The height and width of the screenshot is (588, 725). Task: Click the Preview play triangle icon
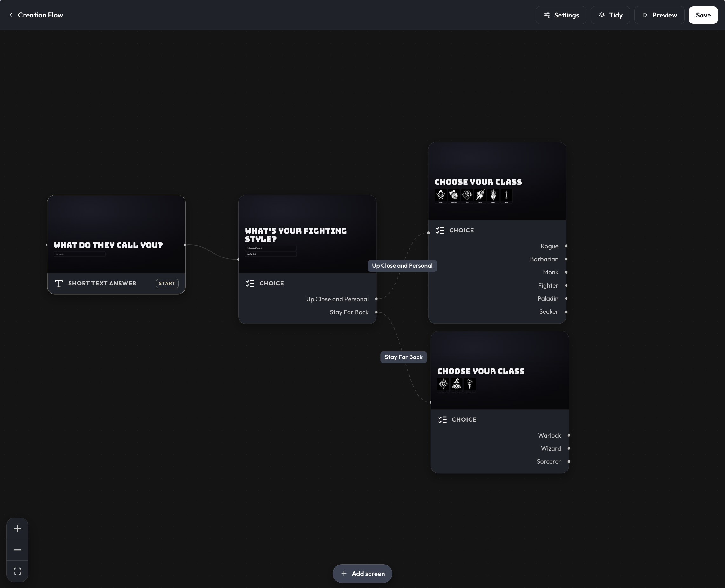pyautogui.click(x=645, y=15)
